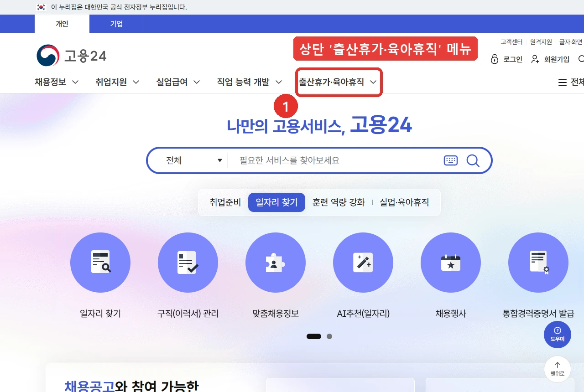Click the 회원가입 person icon
This screenshot has height=392, width=584.
[x=536, y=59]
